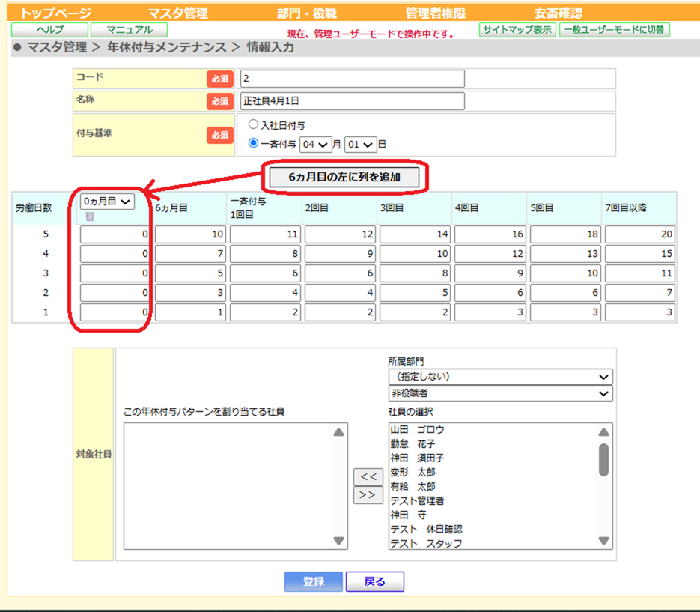Click the 登録 button
700x612 pixels.
313,581
